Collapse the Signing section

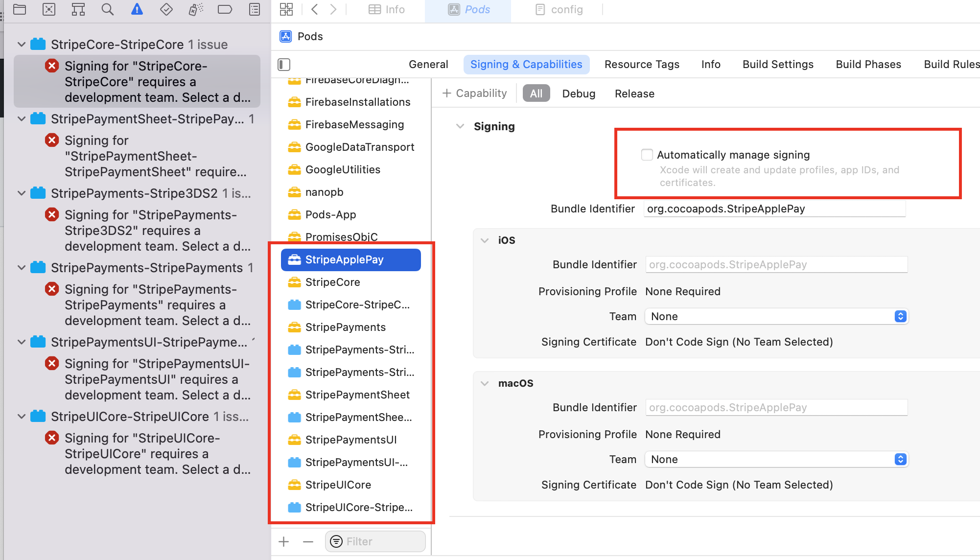460,126
